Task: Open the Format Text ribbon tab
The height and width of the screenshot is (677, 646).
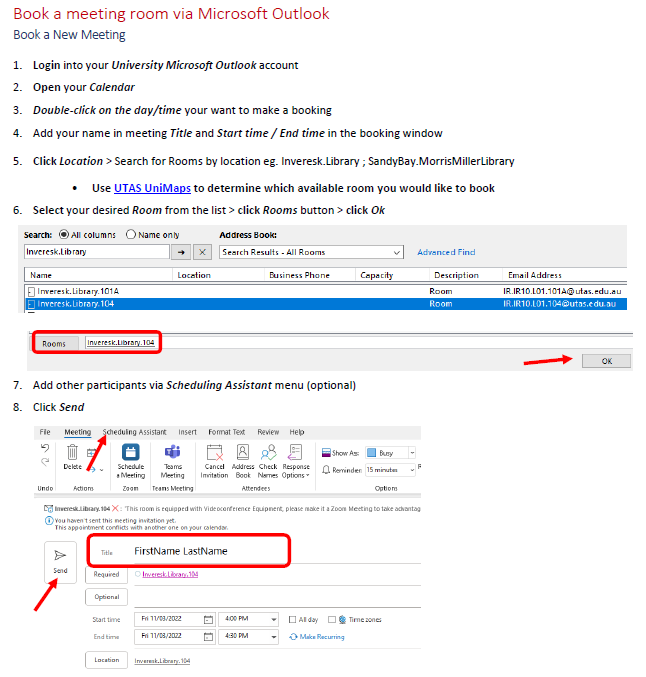Action: pyautogui.click(x=226, y=432)
